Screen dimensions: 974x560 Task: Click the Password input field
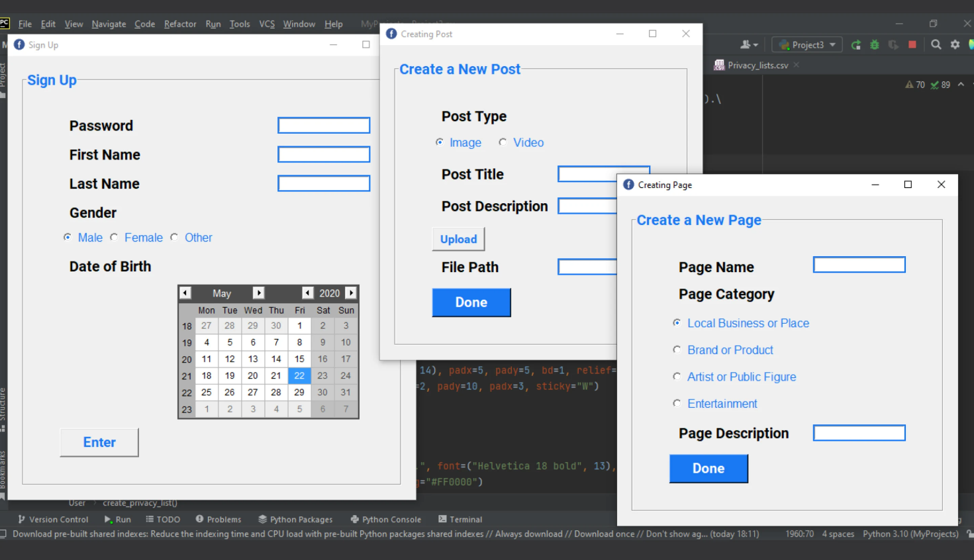click(x=324, y=125)
